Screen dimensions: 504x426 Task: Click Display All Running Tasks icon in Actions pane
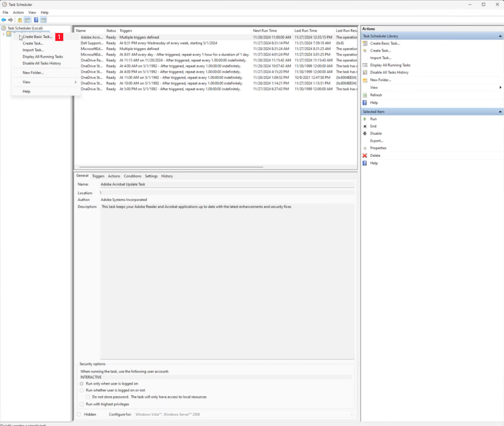point(365,65)
